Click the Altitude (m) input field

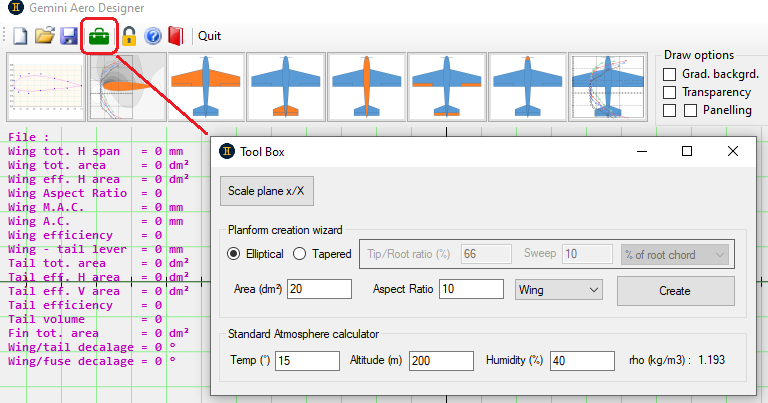pos(441,361)
